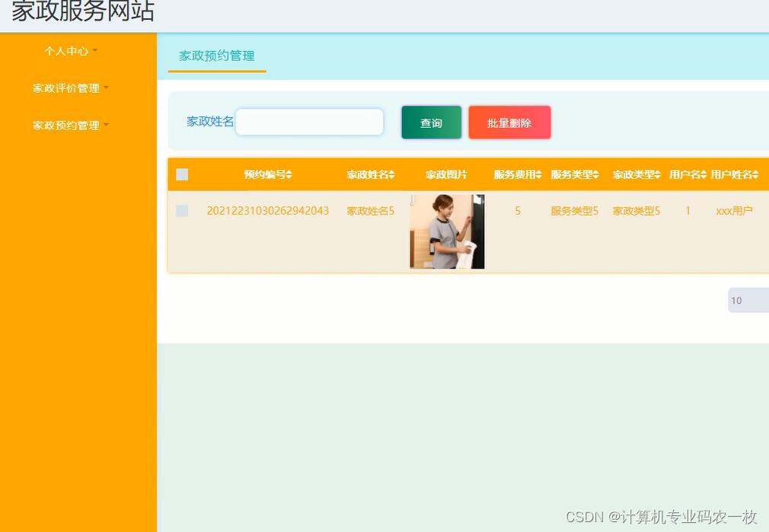This screenshot has width=769, height=532.
Task: Click the 家政姓名 search input field
Action: 308,122
